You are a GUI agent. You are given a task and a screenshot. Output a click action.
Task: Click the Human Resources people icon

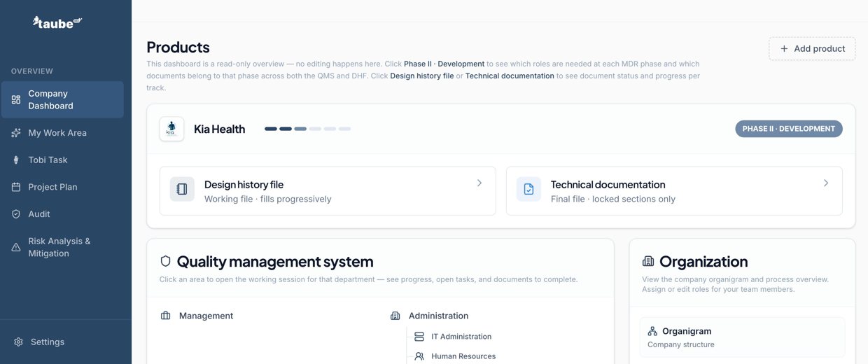[419, 356]
